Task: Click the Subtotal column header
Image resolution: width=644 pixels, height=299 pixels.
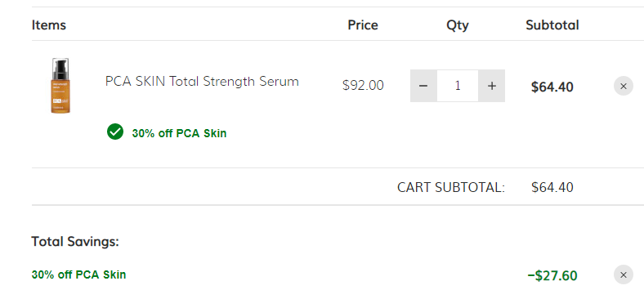Action: pos(552,25)
